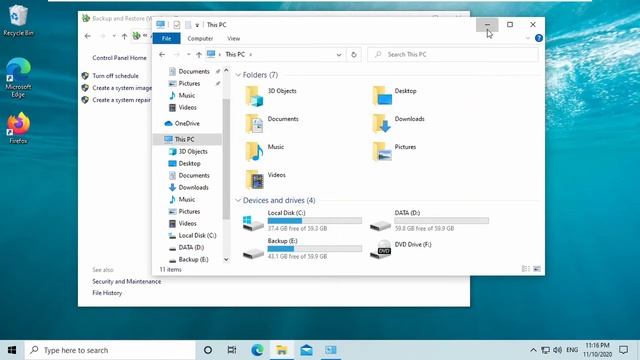Viewport: 640px width, 360px height.
Task: Open the 3D Objects folder icon
Action: [254, 96]
